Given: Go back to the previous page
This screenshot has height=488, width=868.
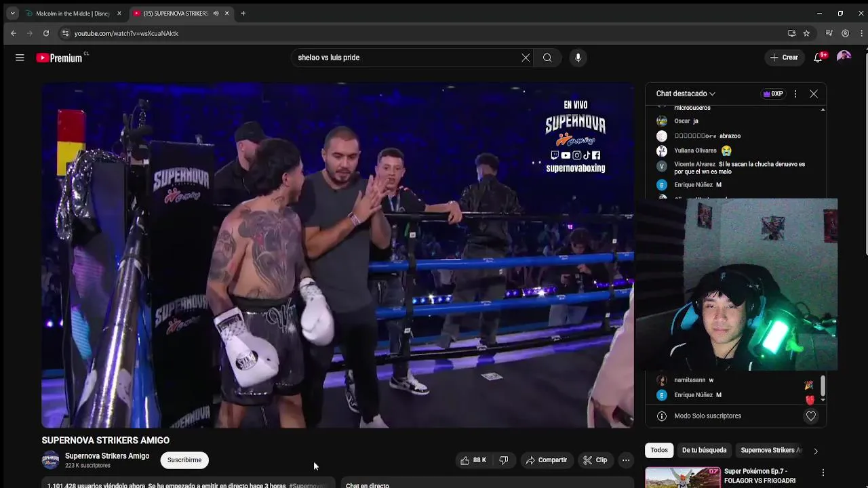Looking at the screenshot, I should point(13,33).
